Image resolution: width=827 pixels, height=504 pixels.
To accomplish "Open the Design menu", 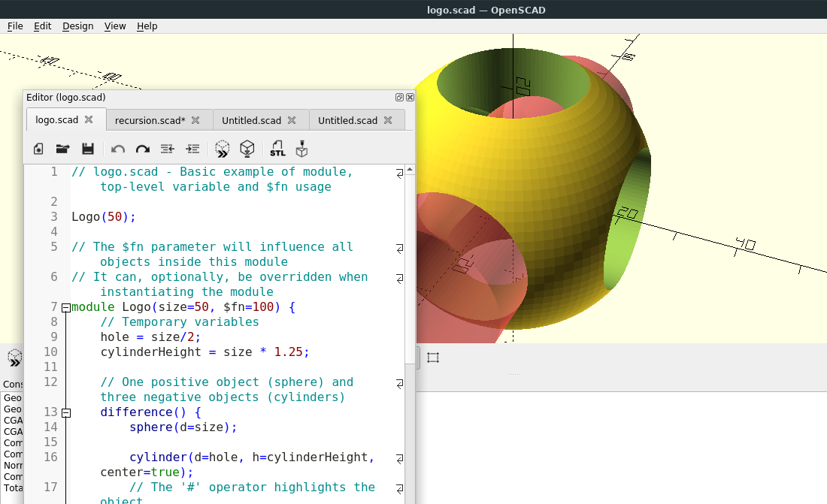I will (x=77, y=26).
